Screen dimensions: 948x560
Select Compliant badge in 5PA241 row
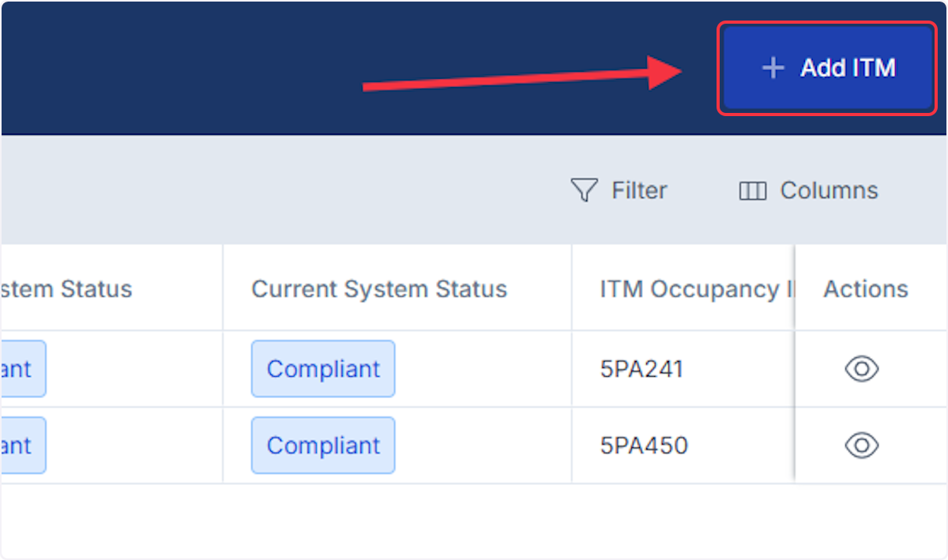pos(323,369)
